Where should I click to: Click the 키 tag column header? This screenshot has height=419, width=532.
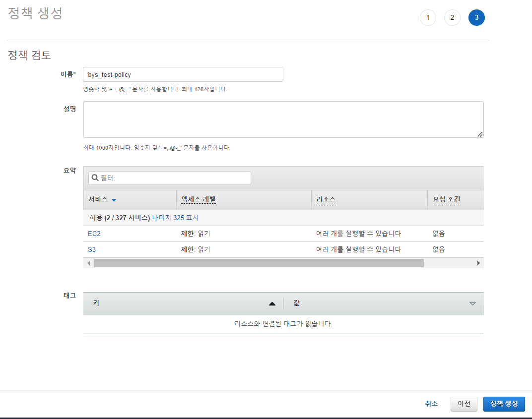point(96,303)
